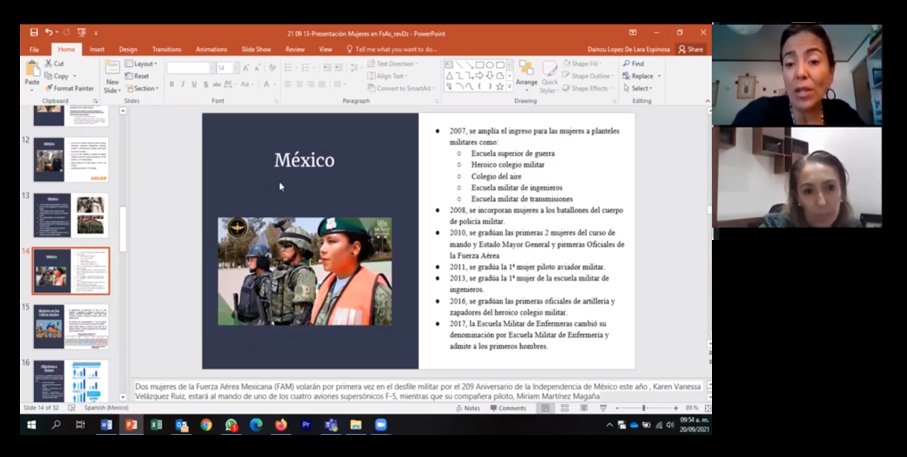Screen dimensions: 907x457
Task: Open the Arrange objects tool
Action: tap(526, 76)
